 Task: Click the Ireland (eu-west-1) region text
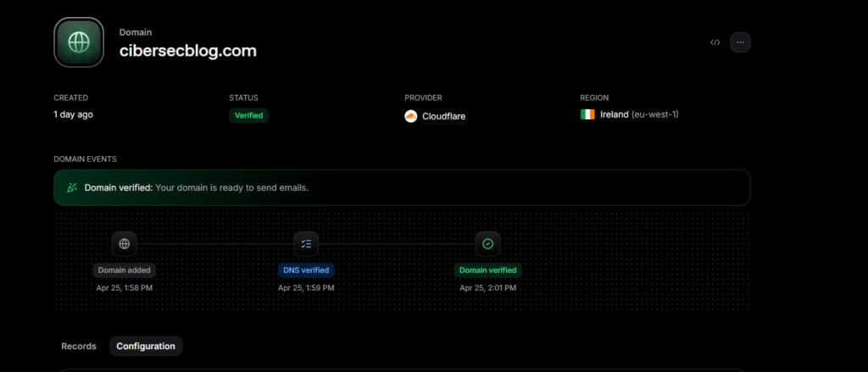tap(639, 114)
